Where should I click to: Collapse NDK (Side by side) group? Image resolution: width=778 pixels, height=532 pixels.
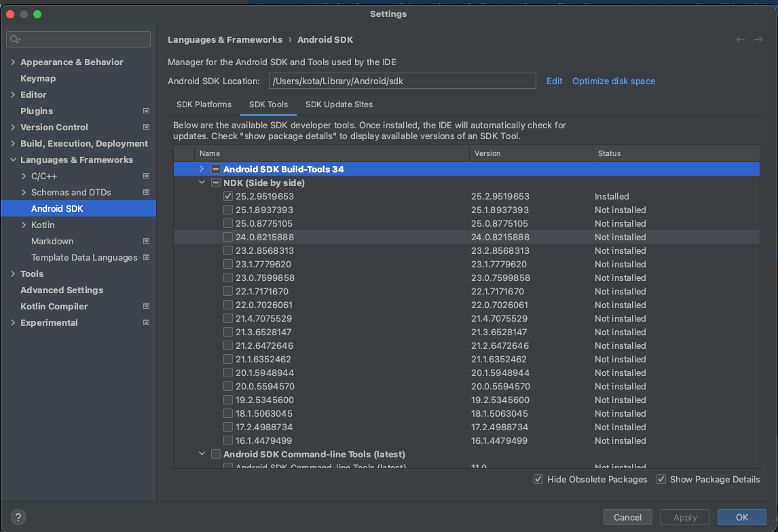(x=202, y=183)
